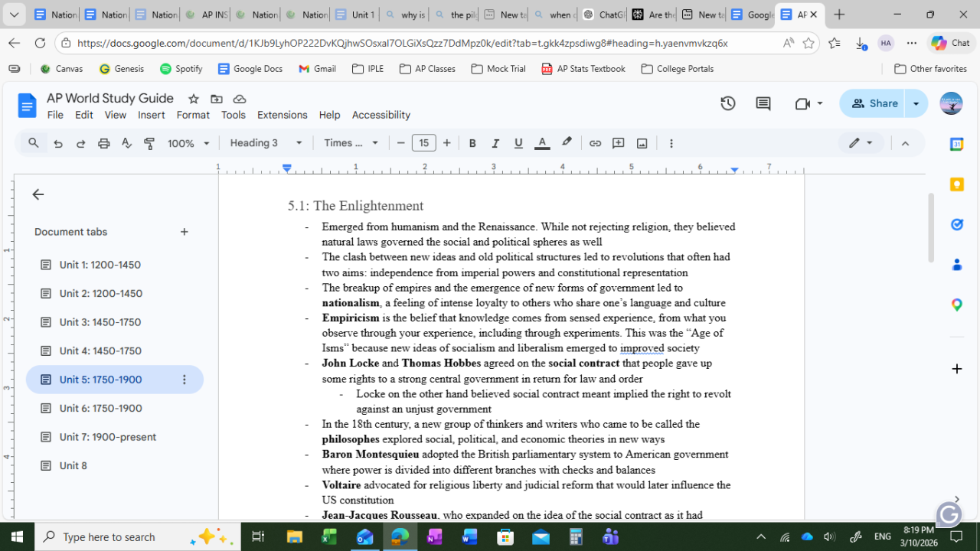
Task: Open the Heading 3 text style dropdown
Action: click(266, 143)
